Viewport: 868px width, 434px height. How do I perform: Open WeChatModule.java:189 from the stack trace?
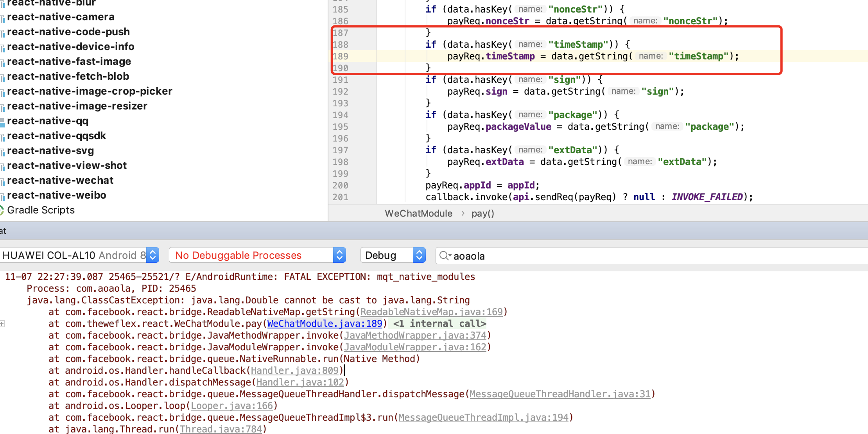tap(324, 323)
